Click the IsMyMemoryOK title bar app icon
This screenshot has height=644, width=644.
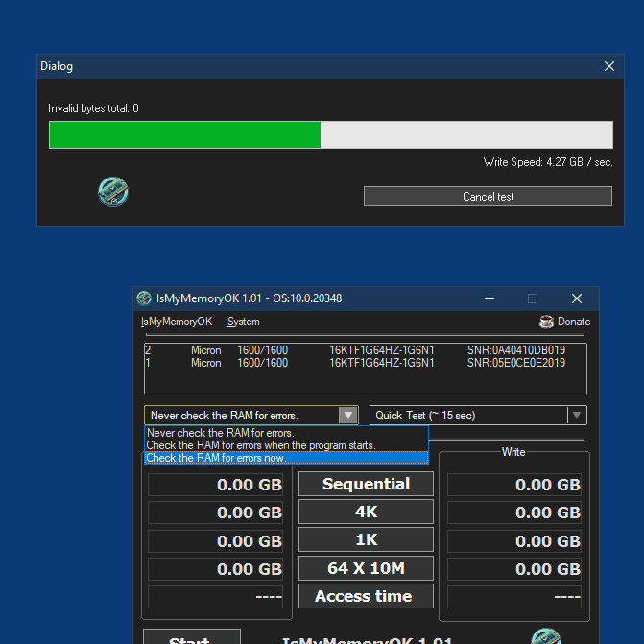(144, 298)
